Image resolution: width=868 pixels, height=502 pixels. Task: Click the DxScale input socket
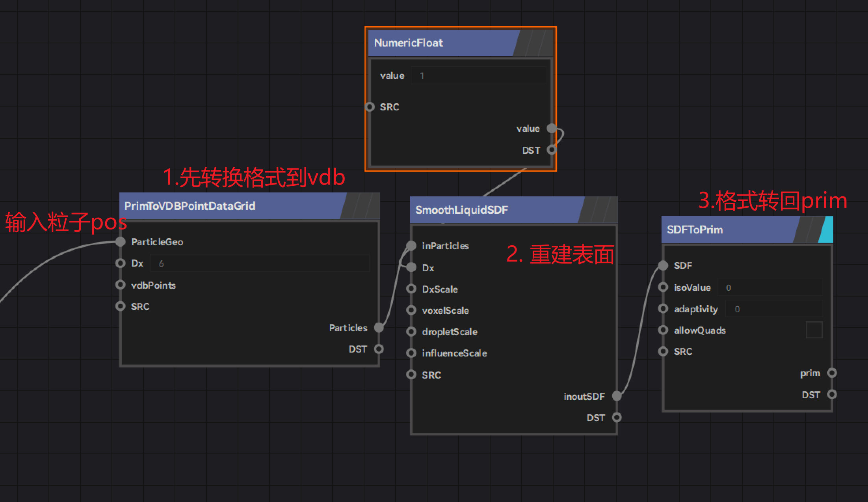coord(411,289)
